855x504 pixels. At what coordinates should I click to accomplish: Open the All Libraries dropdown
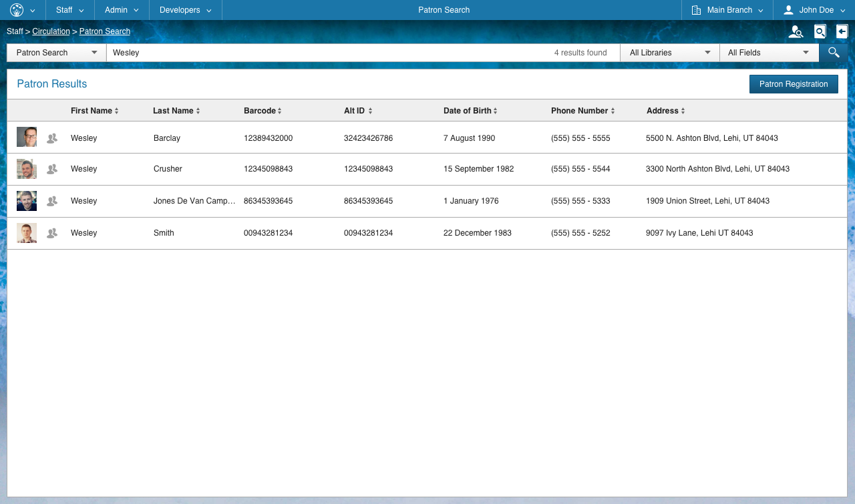click(x=669, y=52)
